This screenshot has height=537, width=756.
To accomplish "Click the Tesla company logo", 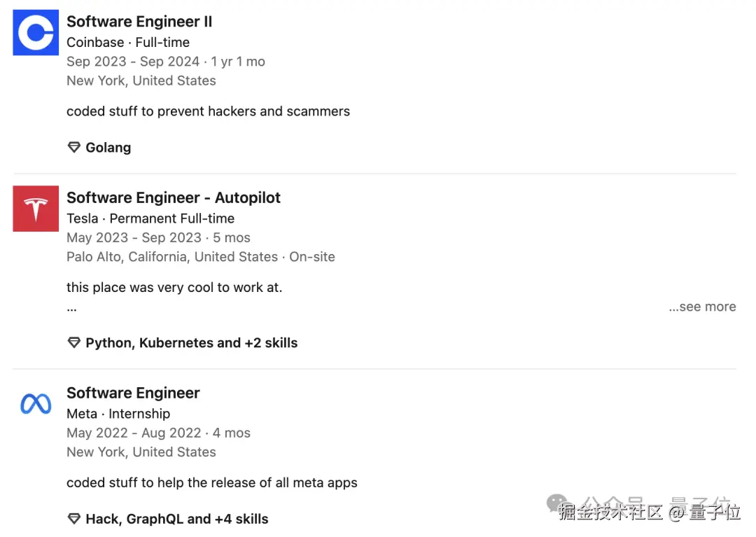I will pyautogui.click(x=36, y=209).
